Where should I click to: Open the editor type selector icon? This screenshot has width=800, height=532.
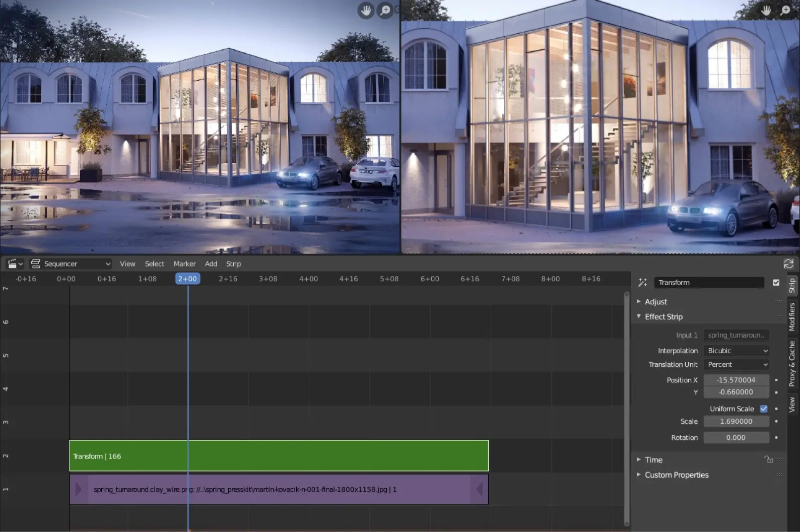[x=15, y=263]
